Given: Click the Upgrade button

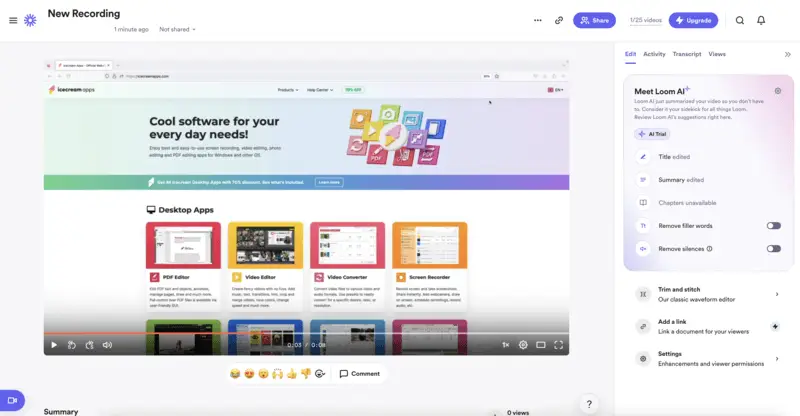Looking at the screenshot, I should 693,20.
